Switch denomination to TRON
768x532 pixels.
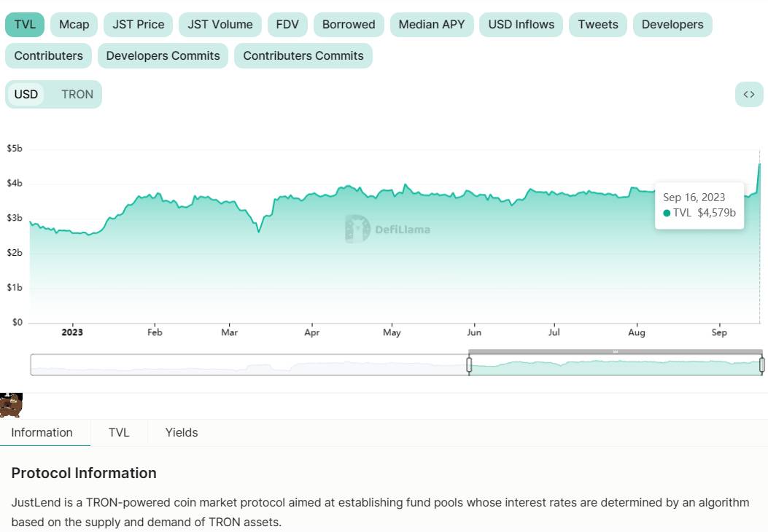(x=77, y=94)
